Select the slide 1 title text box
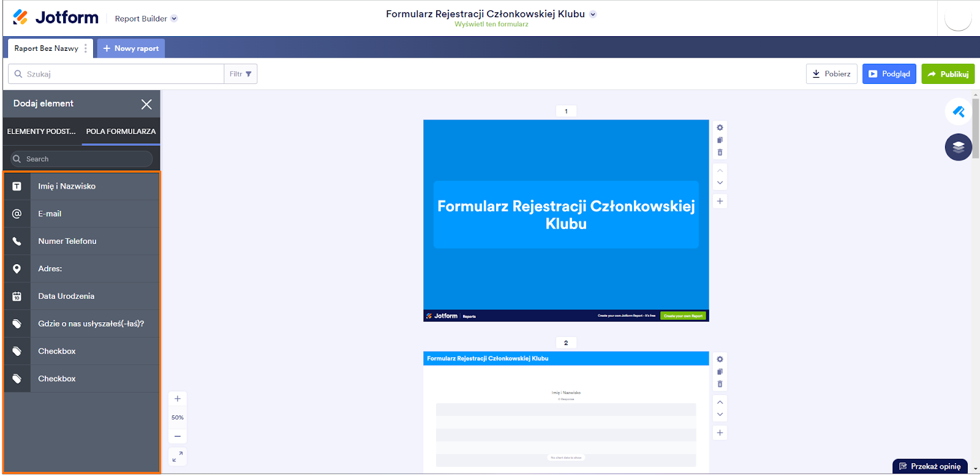 [x=566, y=214]
